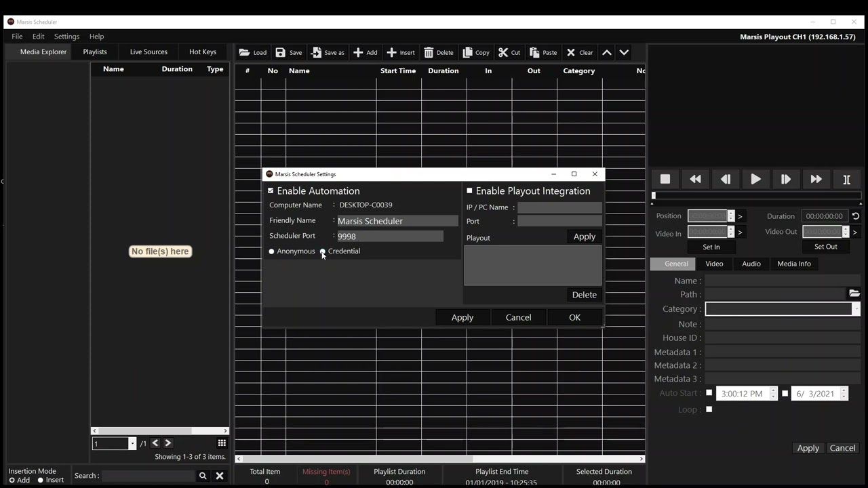Image resolution: width=868 pixels, height=488 pixels.
Task: Set Insertion Mode to Insert
Action: click(x=41, y=480)
